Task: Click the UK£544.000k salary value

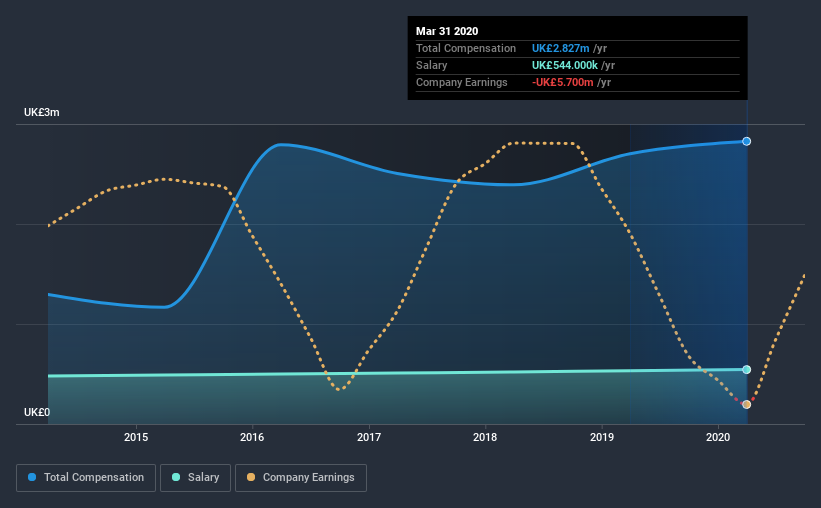Action: 564,65
